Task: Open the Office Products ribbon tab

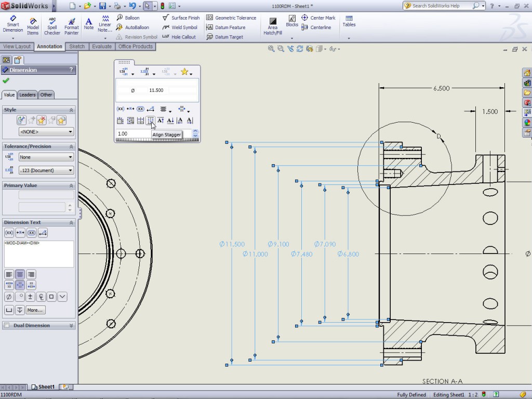Action: coord(135,46)
